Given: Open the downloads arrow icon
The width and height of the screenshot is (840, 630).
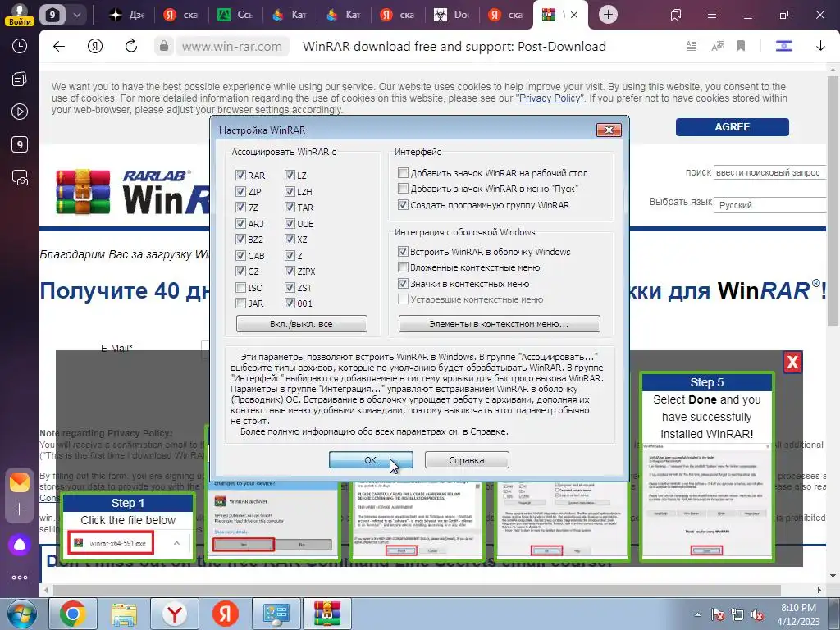Looking at the screenshot, I should coord(820,47).
